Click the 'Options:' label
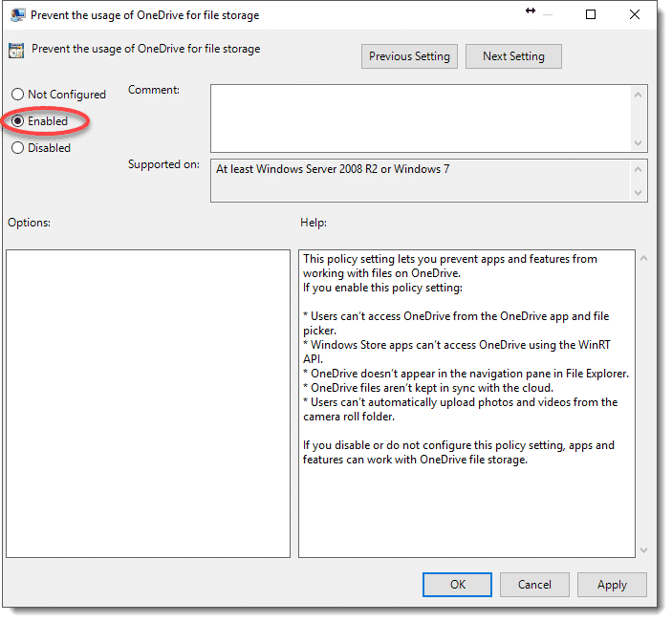 (29, 223)
